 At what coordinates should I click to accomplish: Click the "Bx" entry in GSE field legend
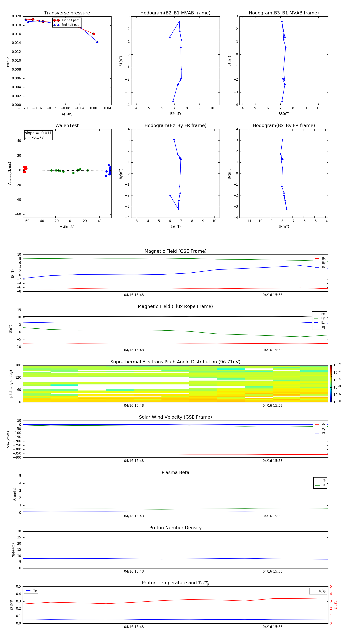[320, 259]
